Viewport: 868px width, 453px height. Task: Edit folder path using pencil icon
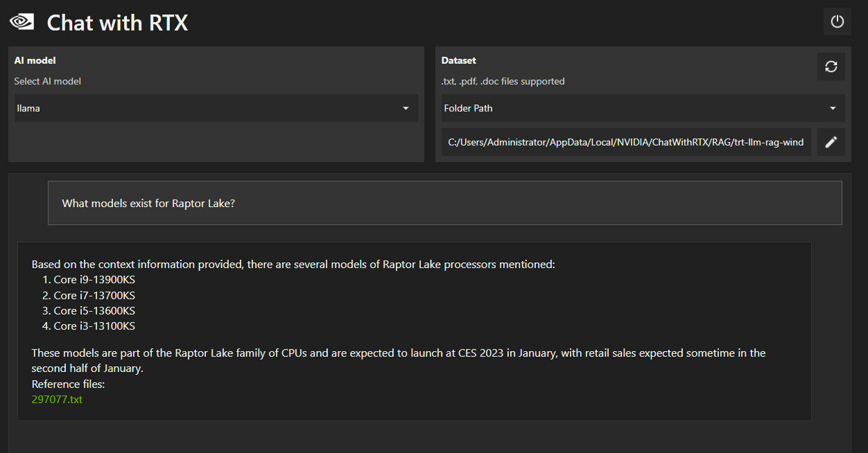click(x=831, y=142)
